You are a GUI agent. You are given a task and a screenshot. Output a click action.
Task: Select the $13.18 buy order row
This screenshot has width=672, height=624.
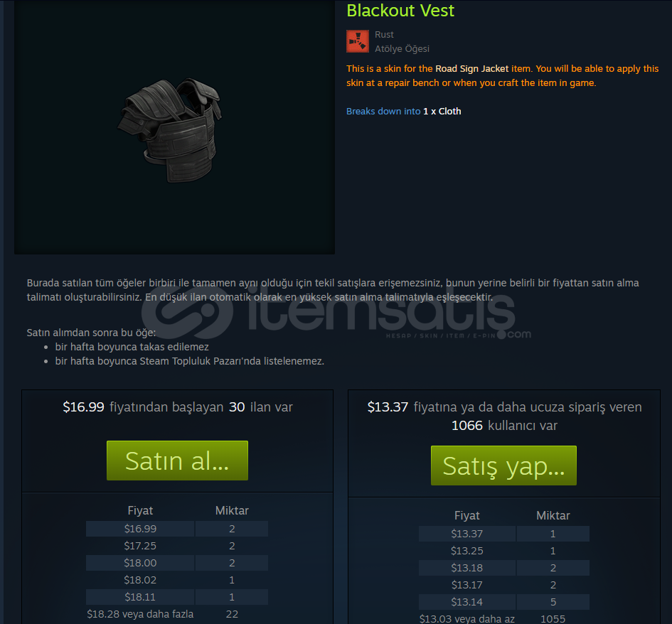(x=504, y=568)
